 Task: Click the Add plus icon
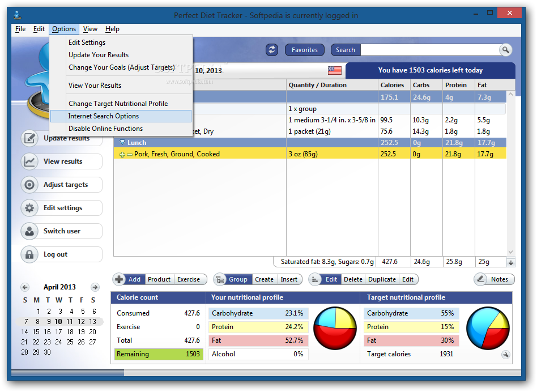119,279
